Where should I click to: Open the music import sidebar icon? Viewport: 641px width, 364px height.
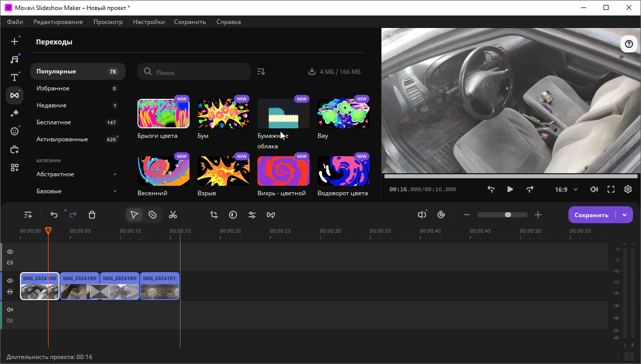tap(14, 59)
